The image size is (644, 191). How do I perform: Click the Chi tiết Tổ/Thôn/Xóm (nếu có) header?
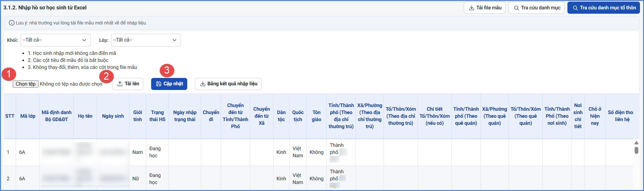[435, 116]
